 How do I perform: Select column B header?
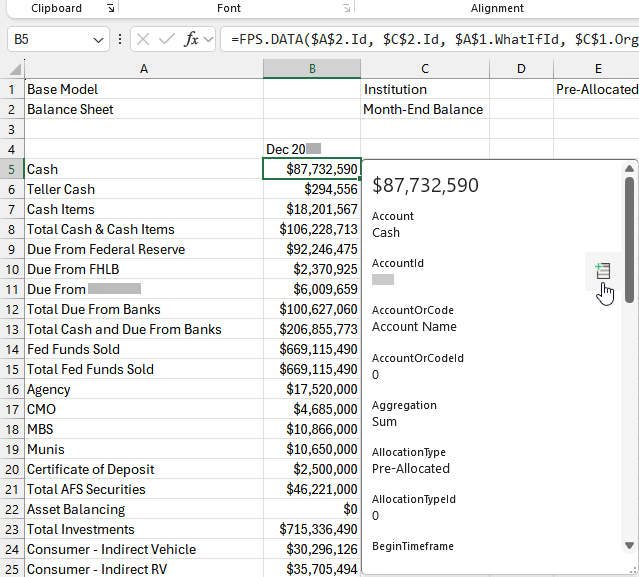point(312,69)
